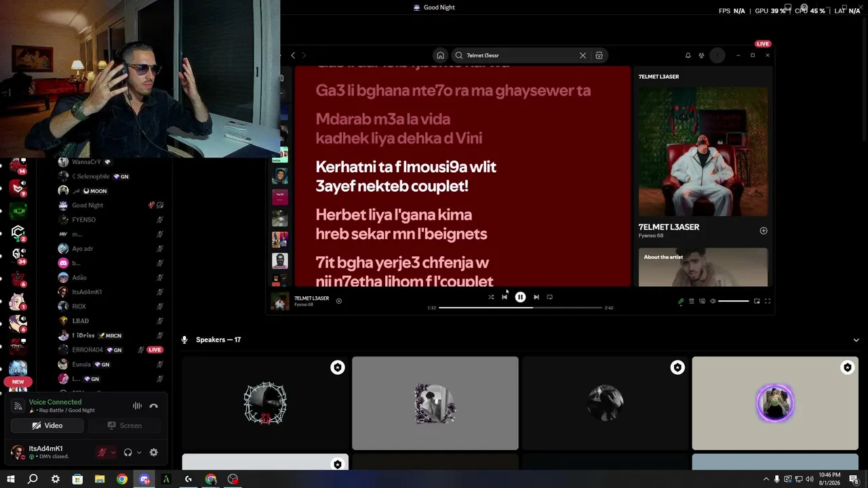Open the Spotify account avatar menu
The height and width of the screenshot is (488, 868).
coord(717,56)
